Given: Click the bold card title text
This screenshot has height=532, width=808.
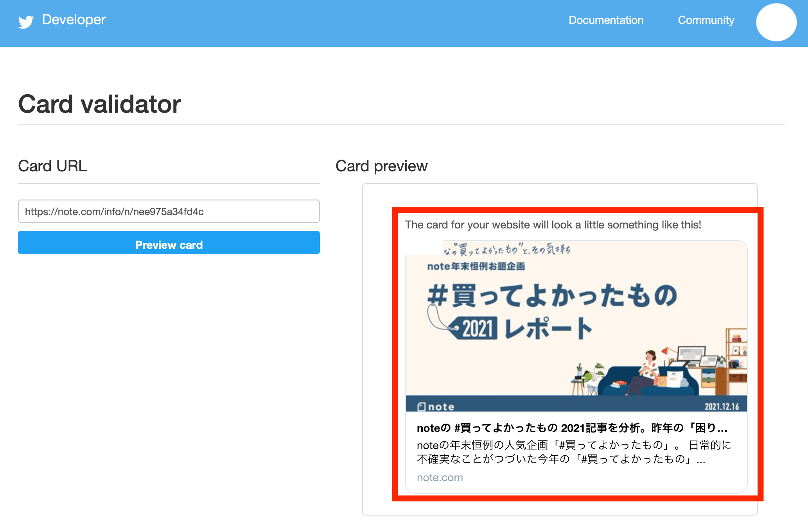Looking at the screenshot, I should tap(572, 428).
